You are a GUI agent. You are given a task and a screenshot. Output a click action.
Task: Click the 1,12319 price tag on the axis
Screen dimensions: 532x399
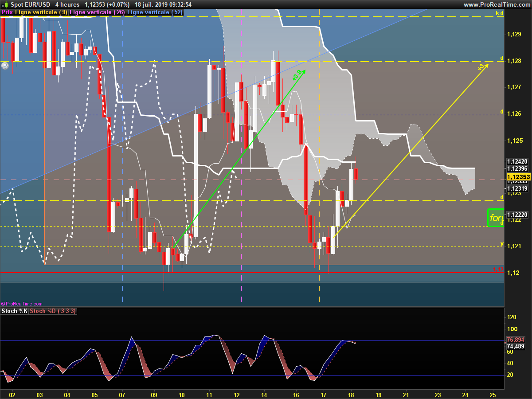tap(517, 188)
